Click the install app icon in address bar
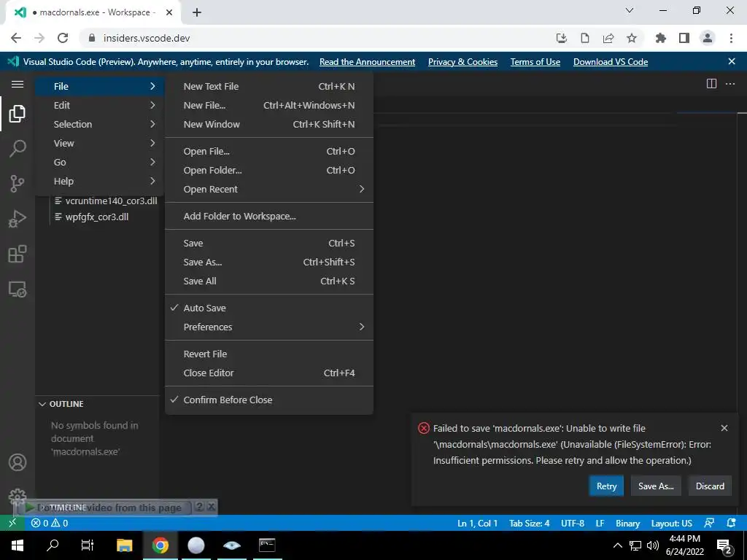The width and height of the screenshot is (747, 560). click(562, 38)
